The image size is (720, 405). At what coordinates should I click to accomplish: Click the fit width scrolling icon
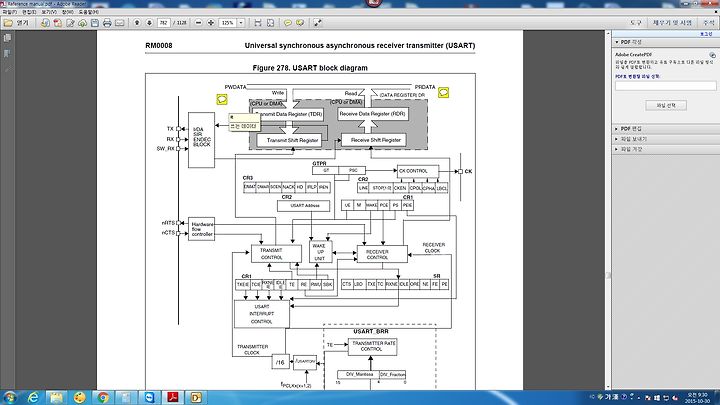258,22
